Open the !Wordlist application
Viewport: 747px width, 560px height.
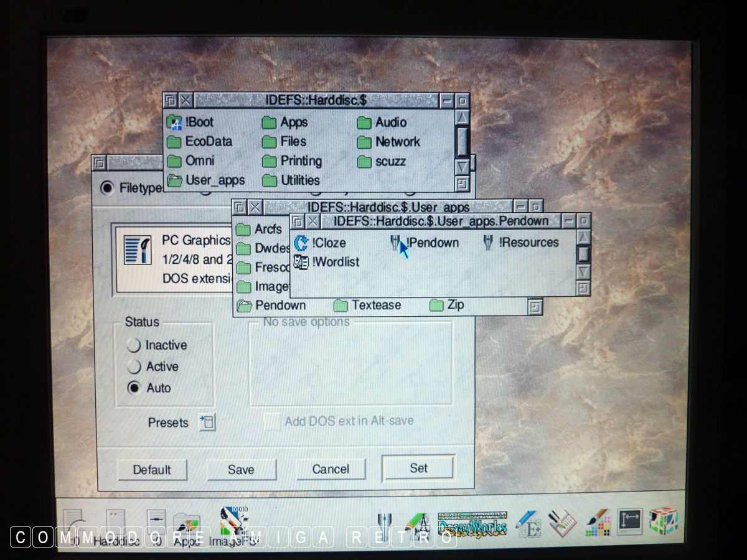pos(302,262)
